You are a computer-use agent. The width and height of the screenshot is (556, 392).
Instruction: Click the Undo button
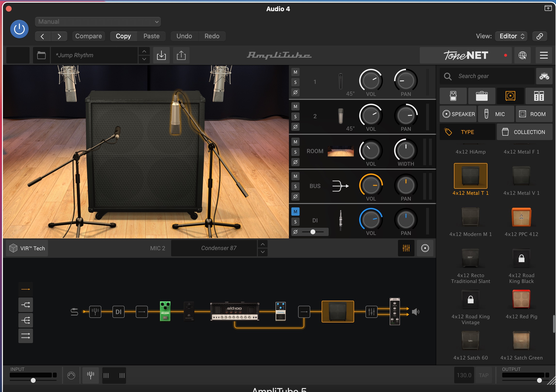point(184,36)
